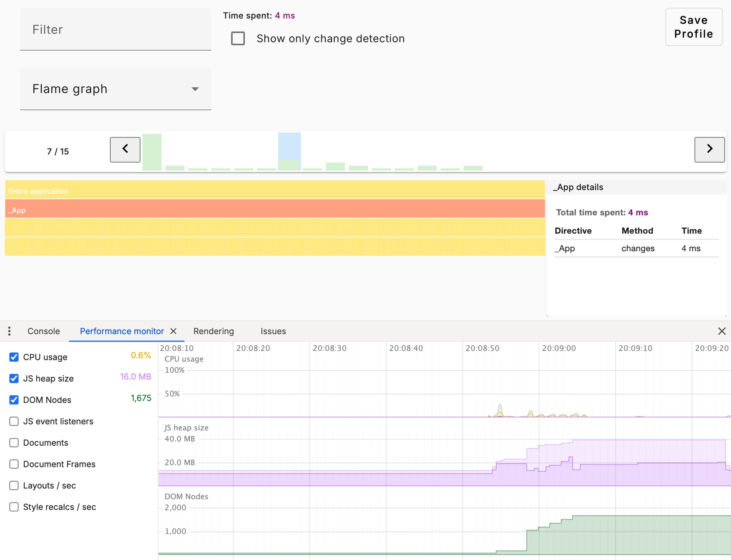Screen dimensions: 731x560
Task: Click the previous frame arrow
Action: click(125, 149)
